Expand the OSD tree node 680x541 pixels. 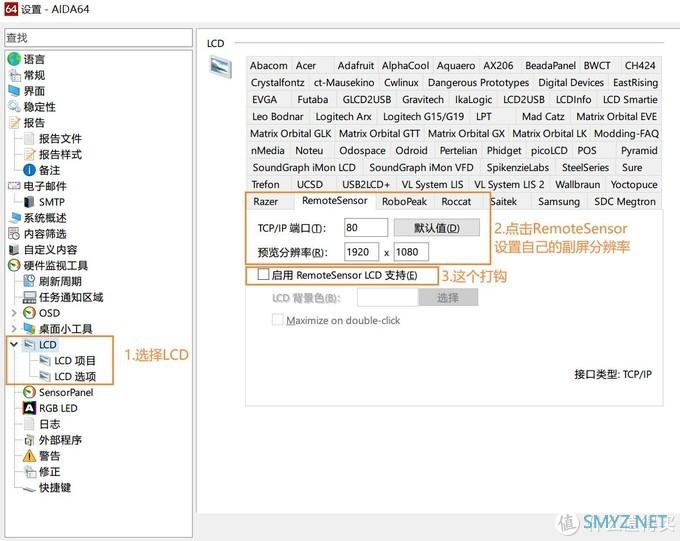tap(14, 313)
